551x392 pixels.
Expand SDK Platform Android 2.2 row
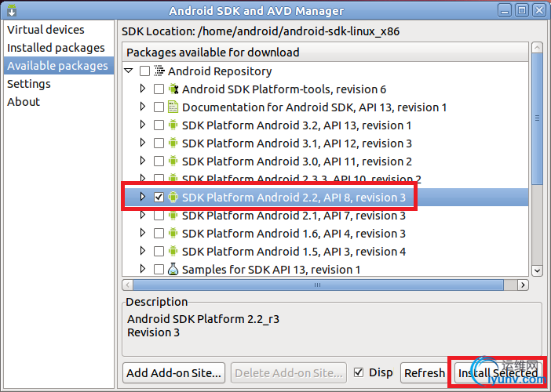tap(143, 197)
